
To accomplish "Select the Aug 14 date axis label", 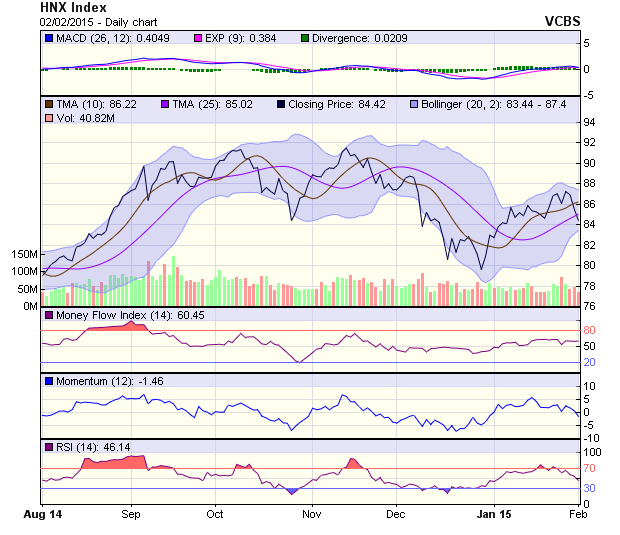I will (x=42, y=514).
